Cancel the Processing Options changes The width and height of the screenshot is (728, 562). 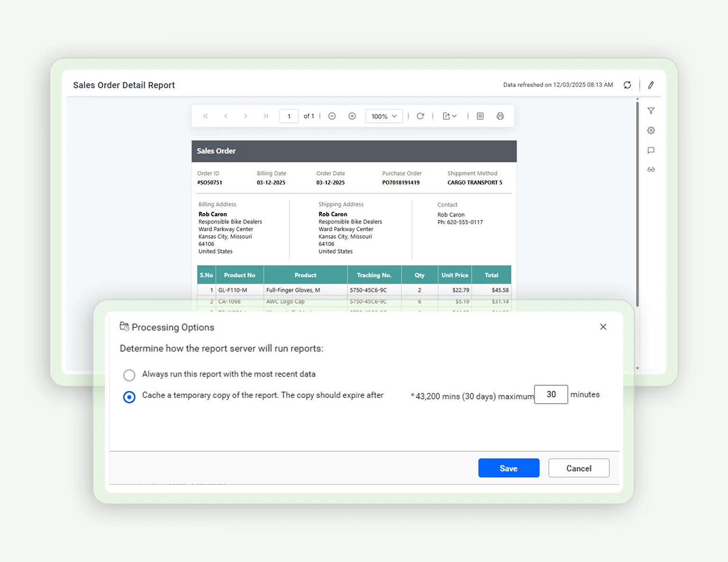[579, 468]
